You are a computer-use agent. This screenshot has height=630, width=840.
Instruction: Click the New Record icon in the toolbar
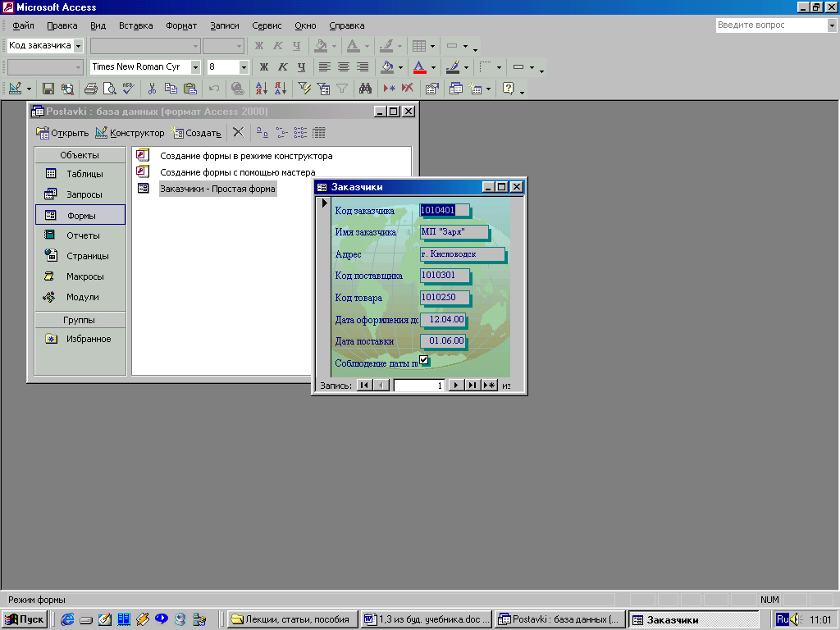coord(390,89)
